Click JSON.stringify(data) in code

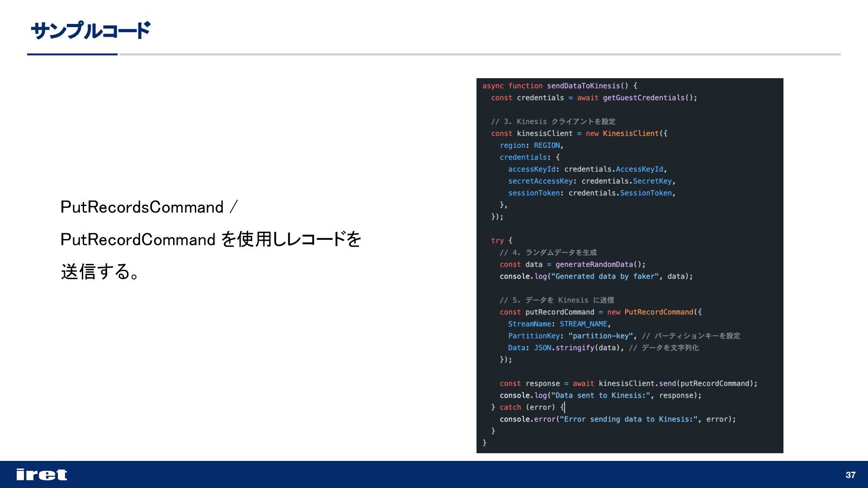[x=578, y=348]
